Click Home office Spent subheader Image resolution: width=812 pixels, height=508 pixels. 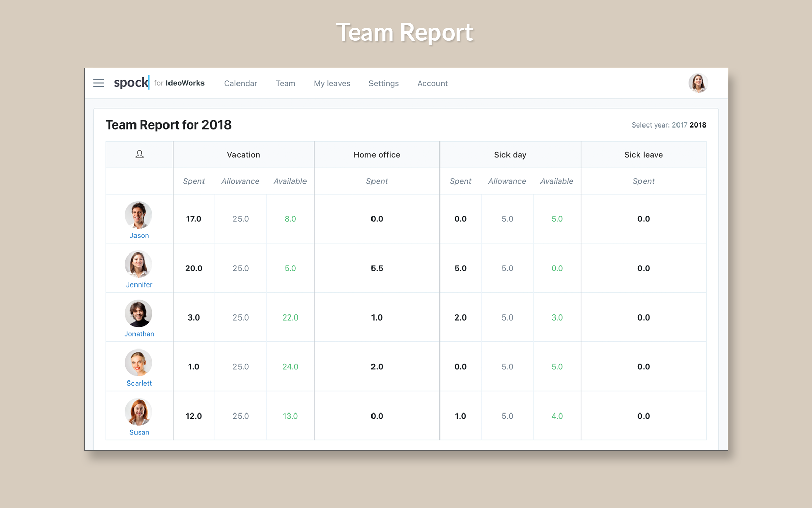pyautogui.click(x=377, y=181)
